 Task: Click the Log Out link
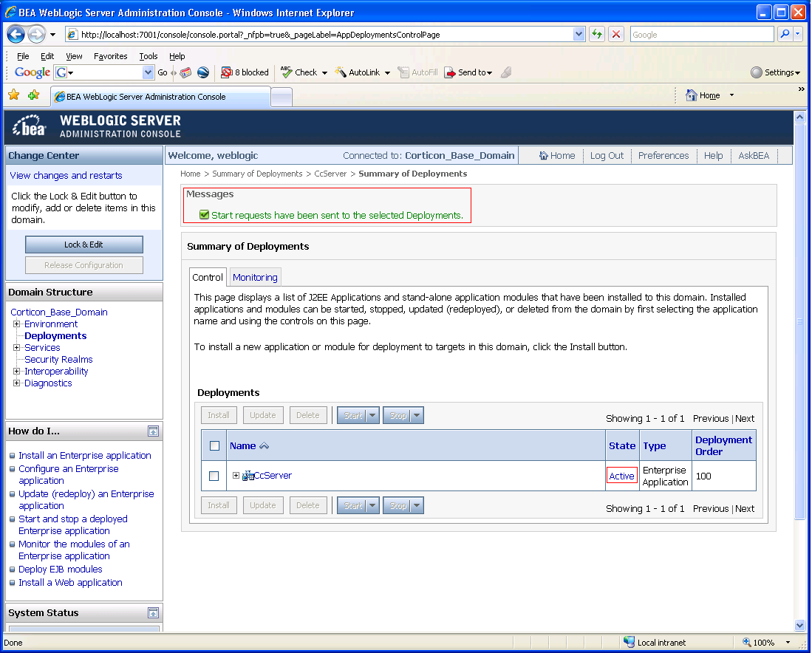607,155
